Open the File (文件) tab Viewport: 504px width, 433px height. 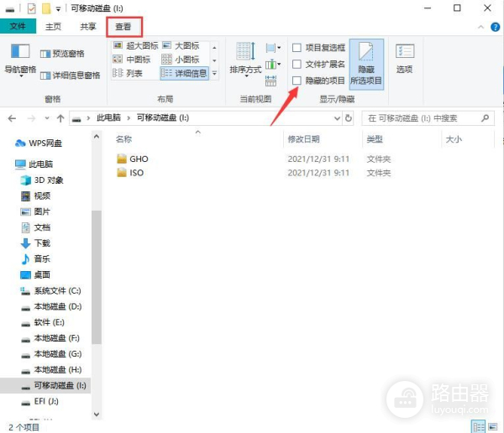click(18, 26)
